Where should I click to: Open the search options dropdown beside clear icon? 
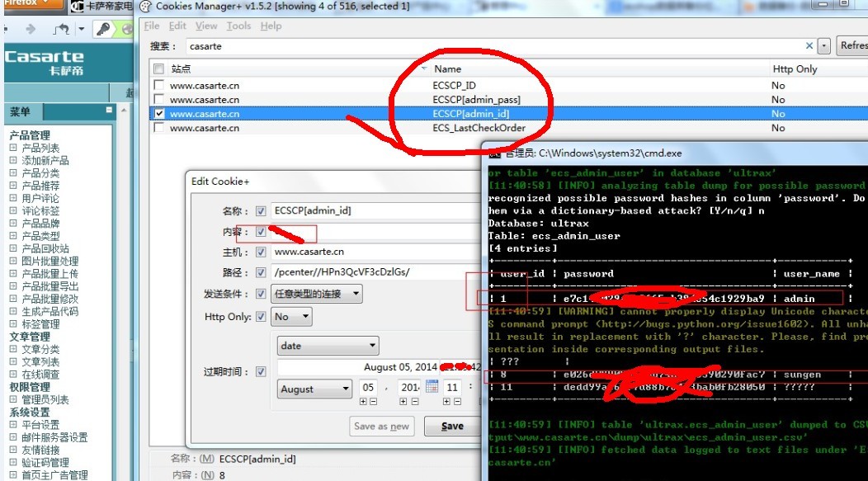pyautogui.click(x=824, y=46)
